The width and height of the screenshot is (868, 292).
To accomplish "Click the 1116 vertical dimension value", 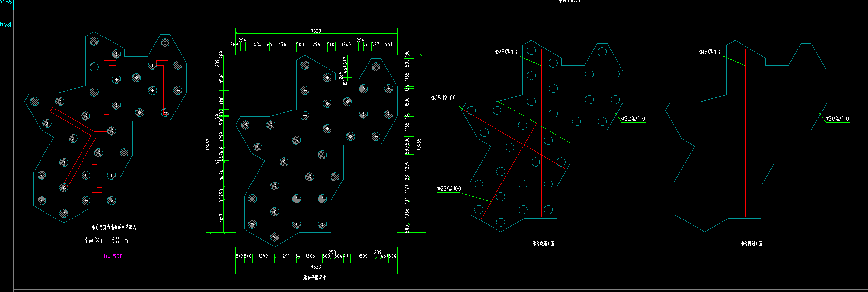I will [x=222, y=100].
